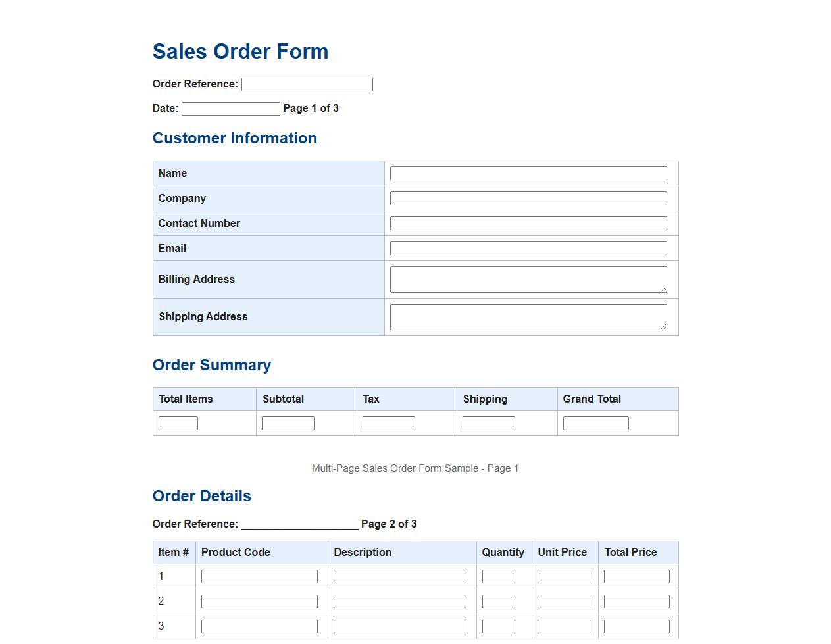Screen dimensions: 831x644
Task: Click the Grand Total input field
Action: click(x=595, y=423)
